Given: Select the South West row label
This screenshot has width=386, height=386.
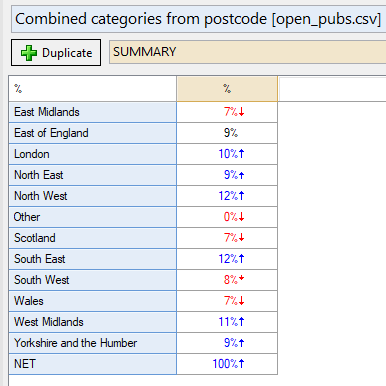Looking at the screenshot, I should [93, 280].
